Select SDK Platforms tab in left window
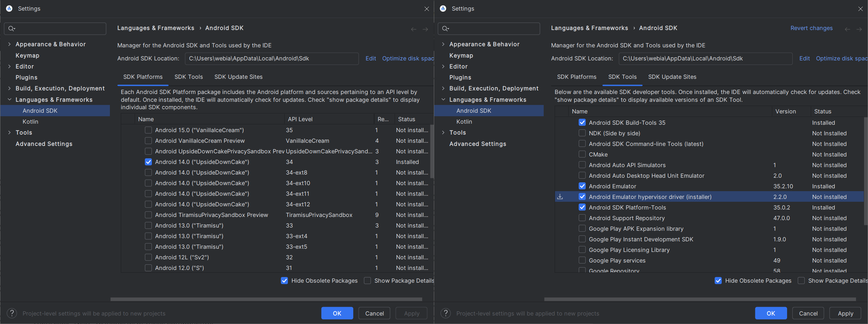Screen dimensions: 868x324 [x=143, y=77]
